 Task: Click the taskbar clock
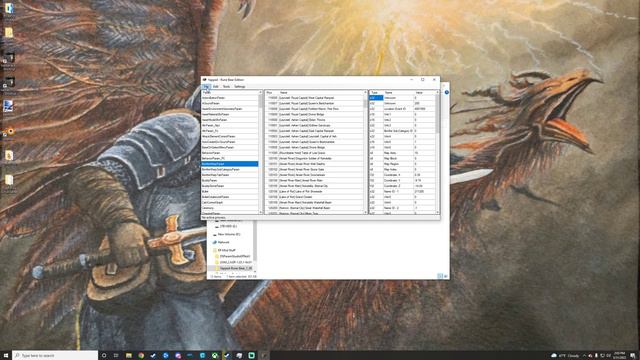(619, 356)
